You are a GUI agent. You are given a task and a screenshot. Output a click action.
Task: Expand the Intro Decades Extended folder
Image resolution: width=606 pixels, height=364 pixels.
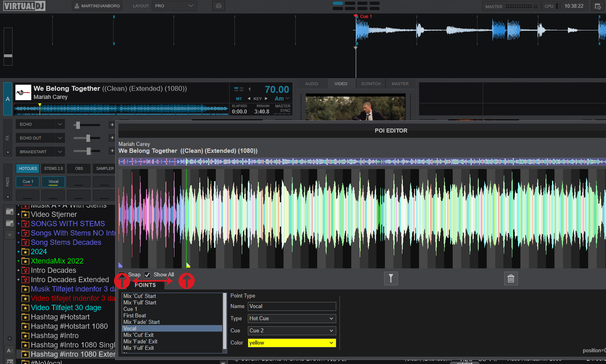pos(18,280)
